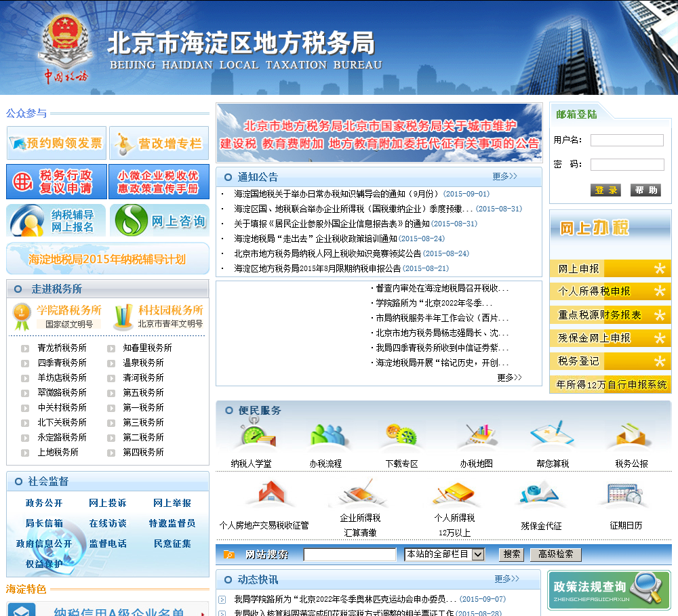
Task: Open 海淀地税局2015年纳税辅导计划 banner
Action: pyautogui.click(x=108, y=258)
